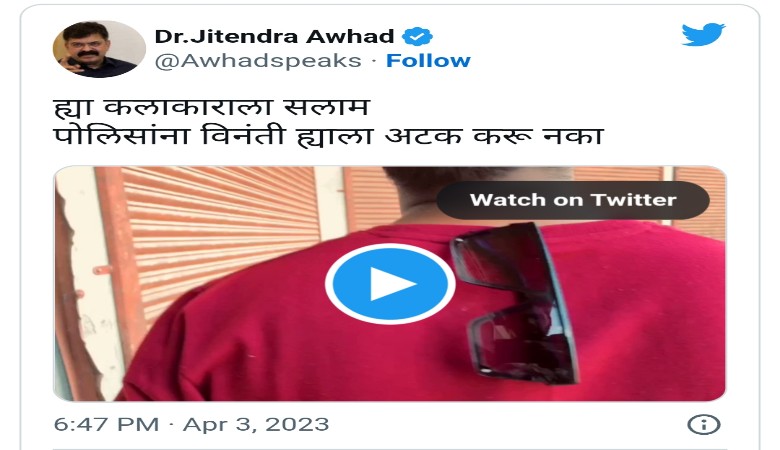Click the word 'Twitter' in the video overlay pill
The height and width of the screenshot is (450, 780).
pos(633,200)
